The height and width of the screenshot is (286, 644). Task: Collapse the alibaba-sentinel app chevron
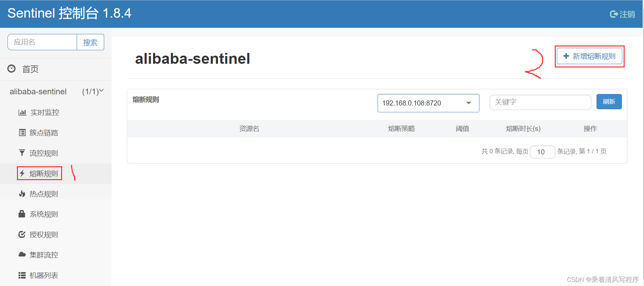pos(101,91)
